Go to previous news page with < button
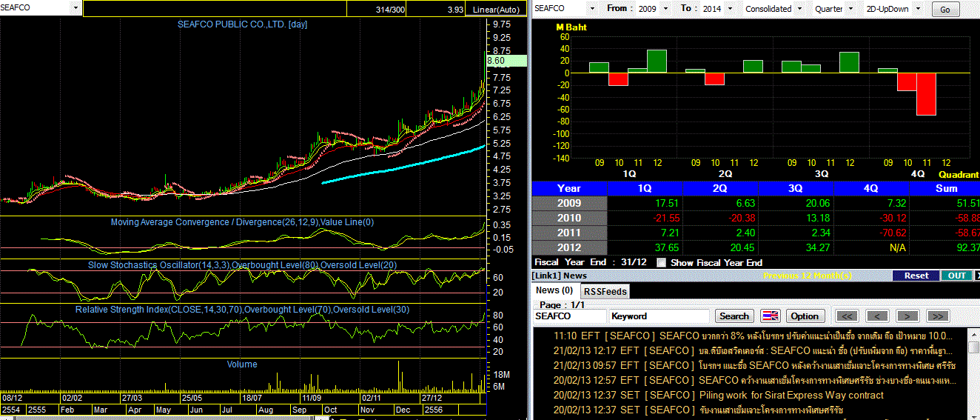Viewport: 980px width, 420px height. click(877, 316)
